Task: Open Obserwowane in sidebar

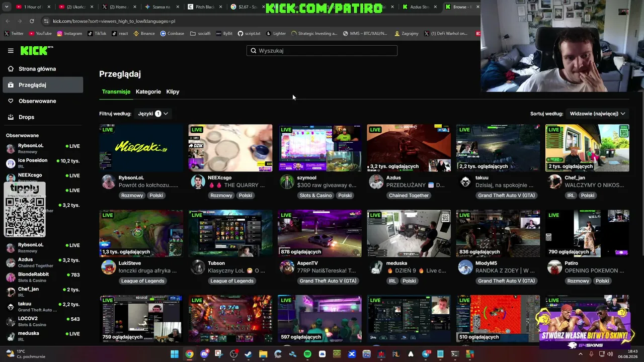Action: click(43, 101)
